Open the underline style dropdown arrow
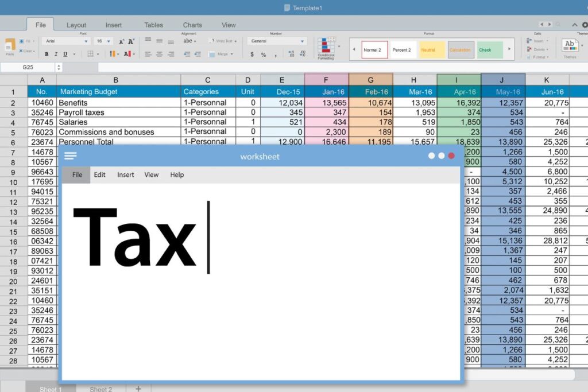The width and height of the screenshot is (588, 392). (74, 54)
